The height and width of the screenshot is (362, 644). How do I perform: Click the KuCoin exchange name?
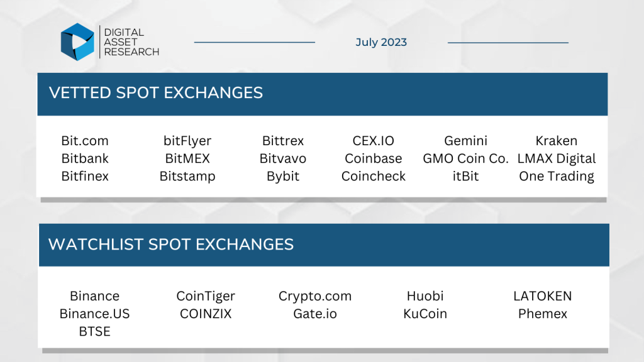pyautogui.click(x=425, y=314)
